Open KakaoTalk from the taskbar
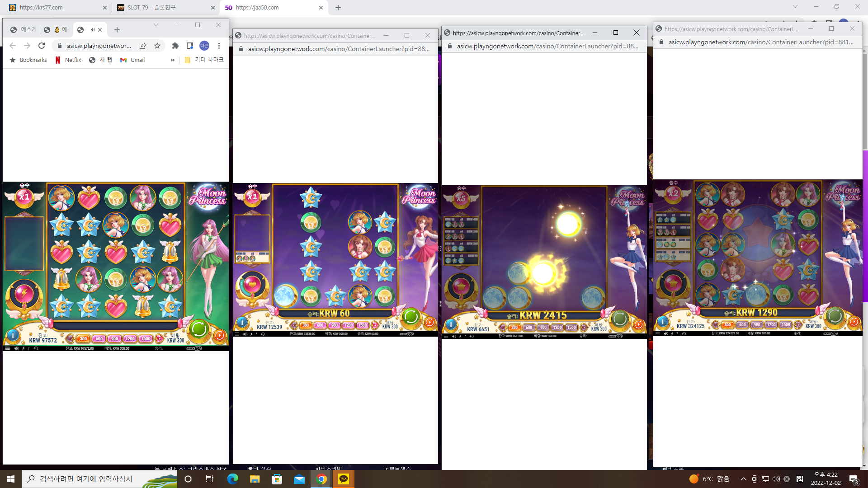The width and height of the screenshot is (868, 488). [344, 479]
